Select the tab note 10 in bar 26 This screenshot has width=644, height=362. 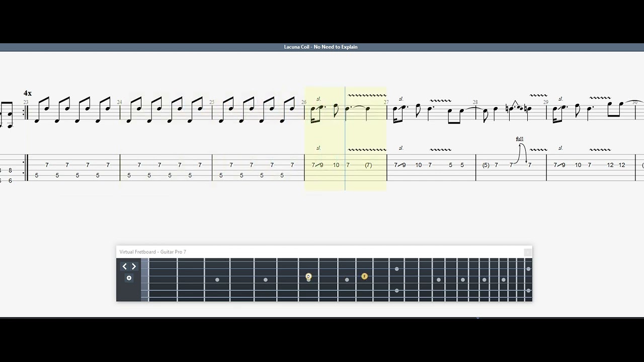point(336,165)
